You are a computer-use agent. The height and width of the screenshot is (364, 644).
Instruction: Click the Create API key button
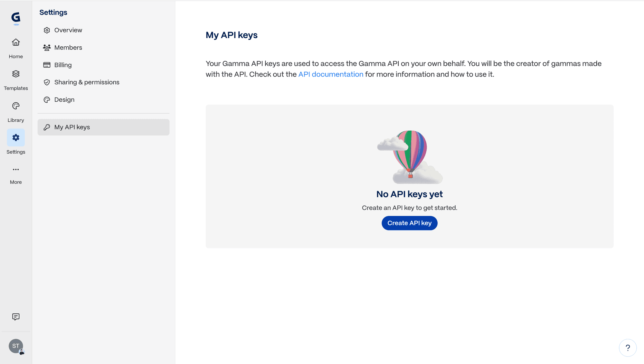point(409,223)
